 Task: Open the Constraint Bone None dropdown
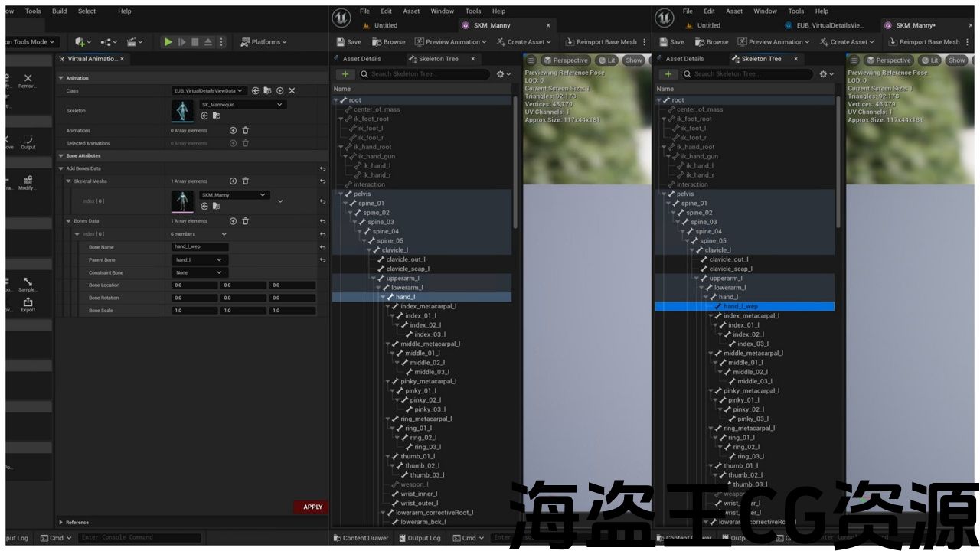[199, 272]
